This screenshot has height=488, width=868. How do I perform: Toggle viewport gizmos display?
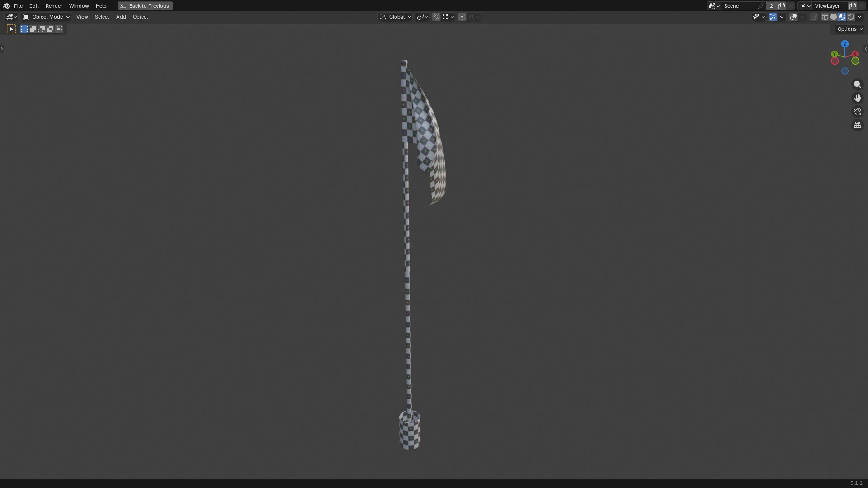coord(773,17)
